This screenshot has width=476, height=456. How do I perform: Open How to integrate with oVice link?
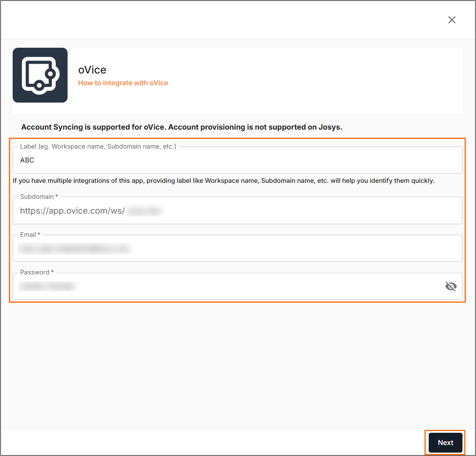123,83
